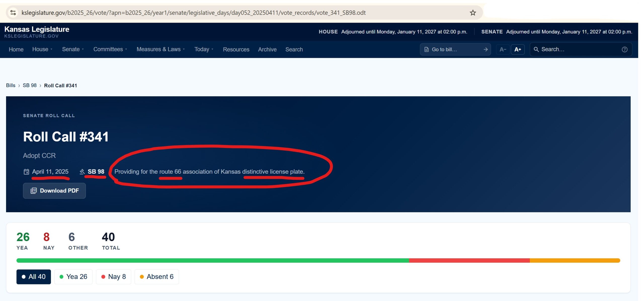Filter votes to Nay 8
The height and width of the screenshot is (301, 644).
coord(113,277)
